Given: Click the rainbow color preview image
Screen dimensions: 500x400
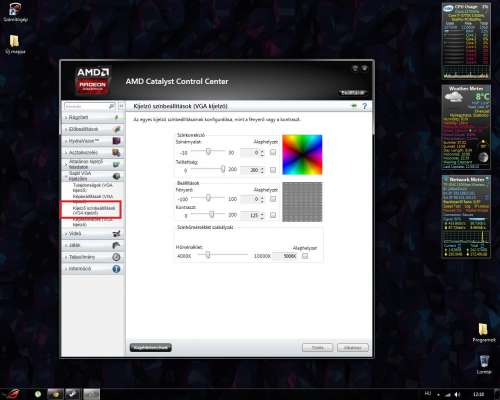Looking at the screenshot, I should point(302,155).
